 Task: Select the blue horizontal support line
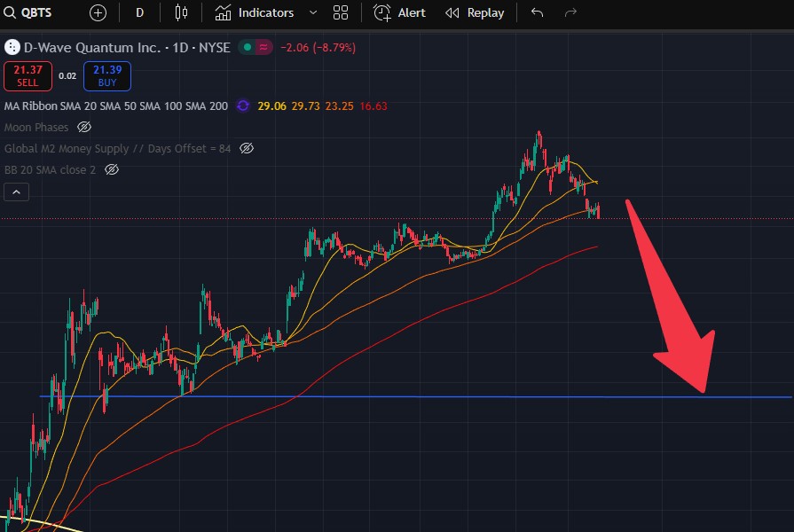(x=415, y=397)
